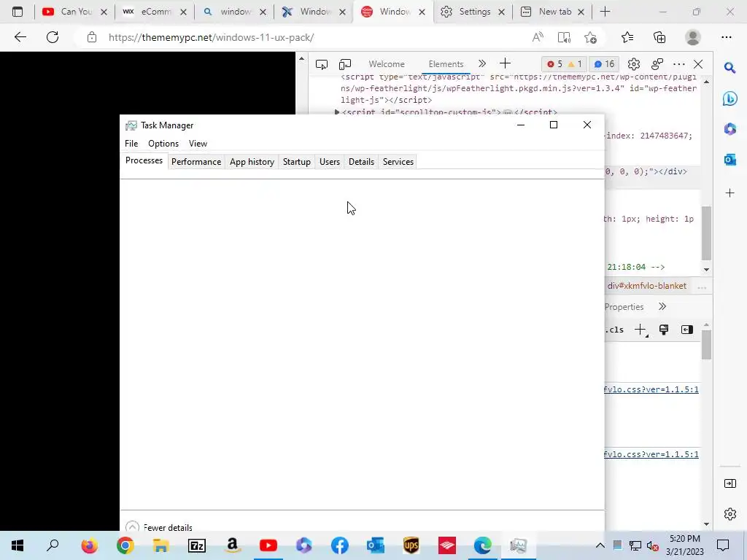Viewport: 747px width, 560px height.
Task: Toggle rendering emulations paintbrush icon
Action: (664, 330)
